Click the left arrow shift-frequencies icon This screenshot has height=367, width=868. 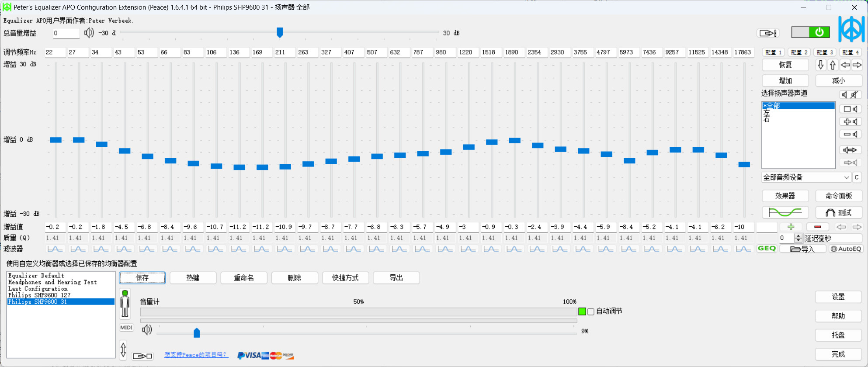coord(845,65)
